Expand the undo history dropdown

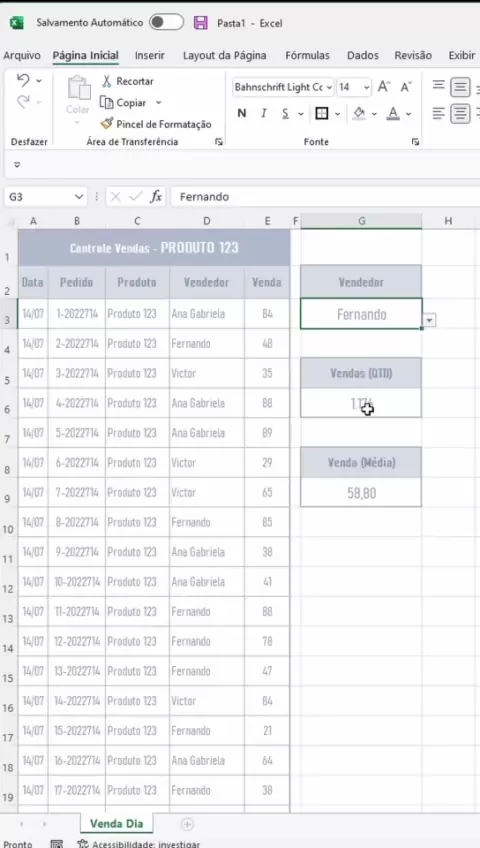point(39,81)
